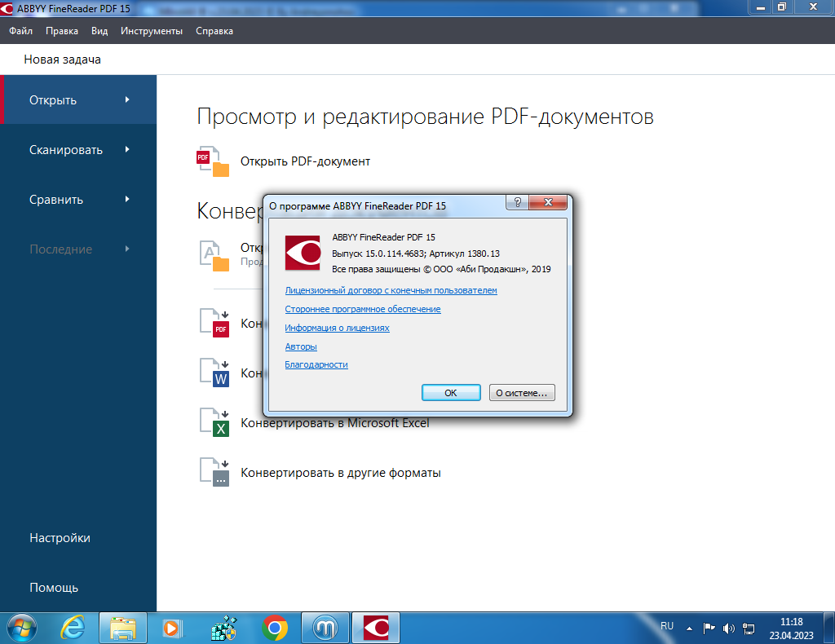Open Windows Media Player from the taskbar
Image resolution: width=835 pixels, height=644 pixels.
click(172, 629)
